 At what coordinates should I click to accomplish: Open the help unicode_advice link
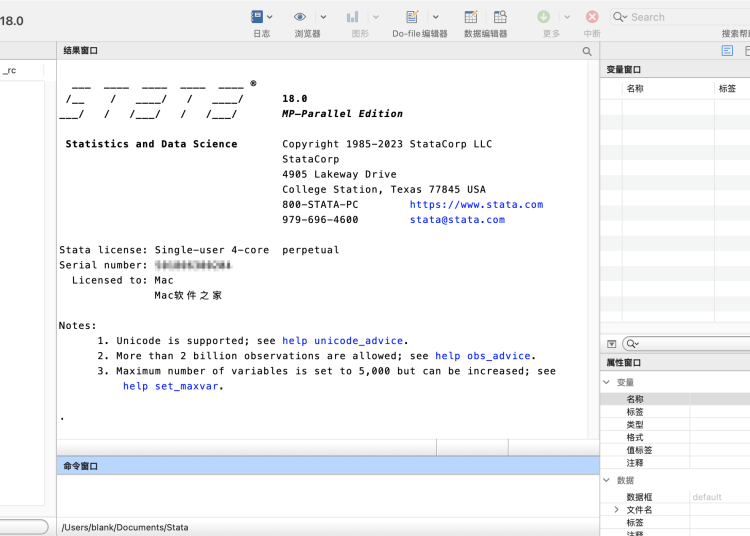344,341
